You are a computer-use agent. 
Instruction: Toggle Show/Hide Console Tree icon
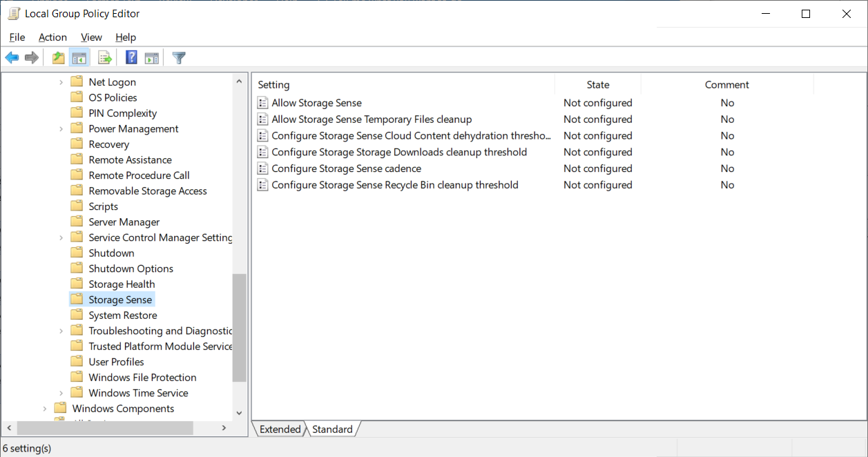tap(79, 58)
